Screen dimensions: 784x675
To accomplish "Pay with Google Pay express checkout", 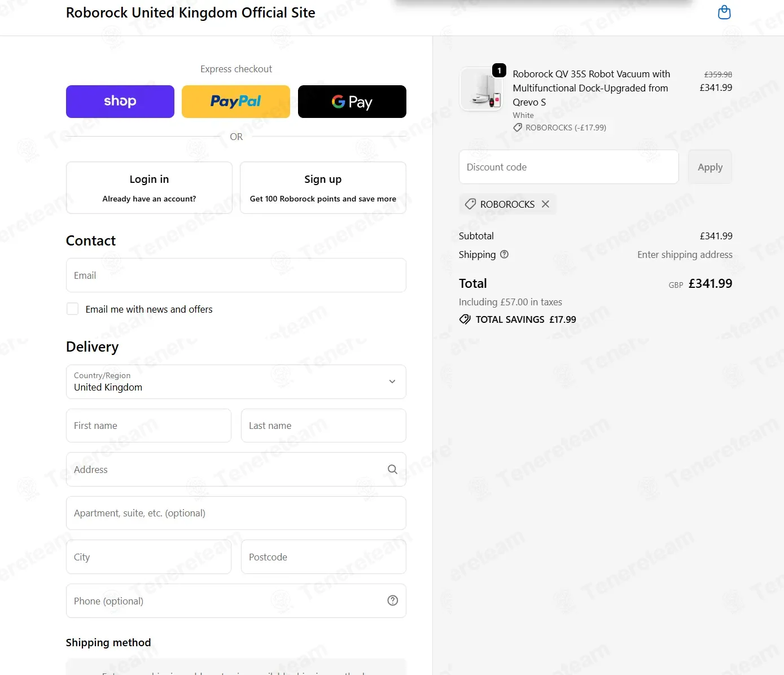I will pyautogui.click(x=352, y=102).
